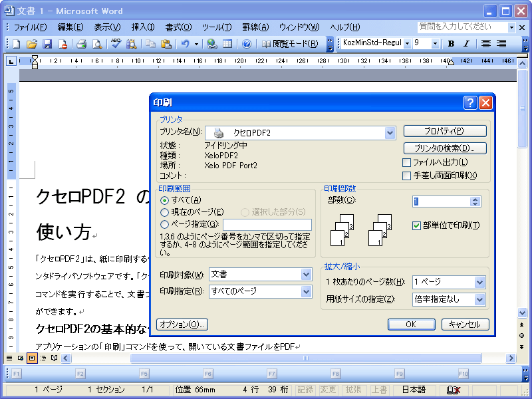
Task: Switch to Outline view icon
Action: (43, 358)
